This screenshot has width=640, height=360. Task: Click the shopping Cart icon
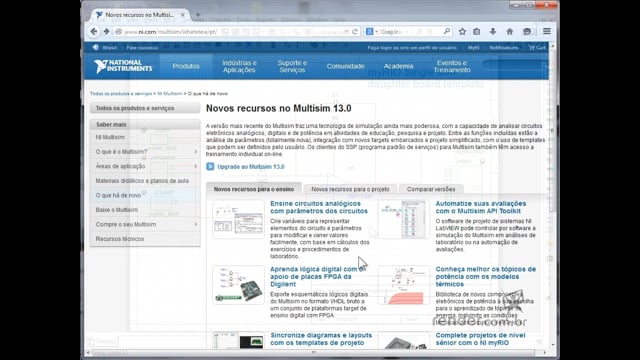[537, 48]
